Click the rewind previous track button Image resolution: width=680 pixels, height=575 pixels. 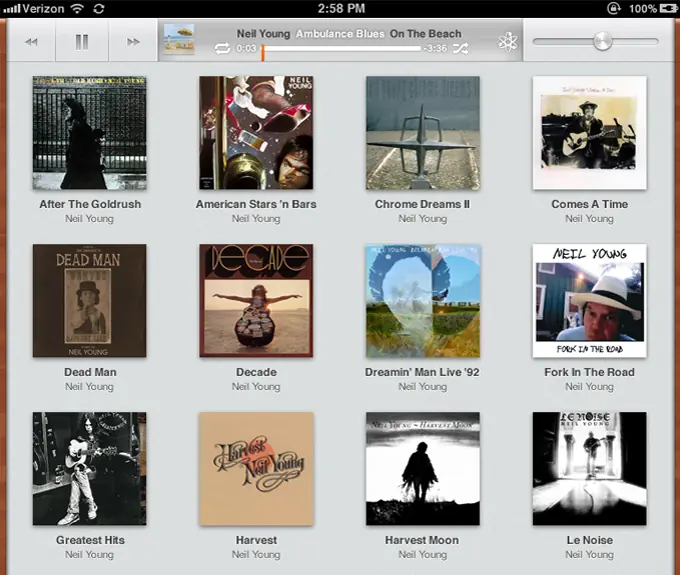(31, 42)
